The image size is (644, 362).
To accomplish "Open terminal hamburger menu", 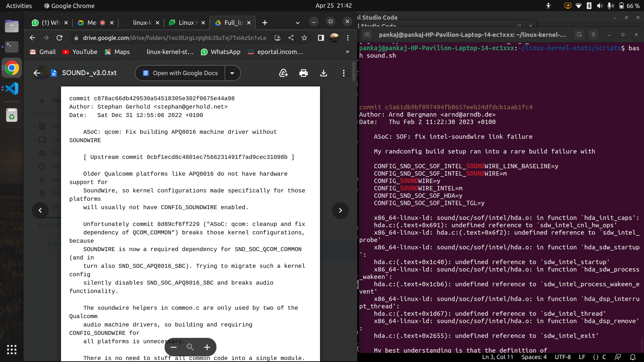I will pyautogui.click(x=593, y=35).
